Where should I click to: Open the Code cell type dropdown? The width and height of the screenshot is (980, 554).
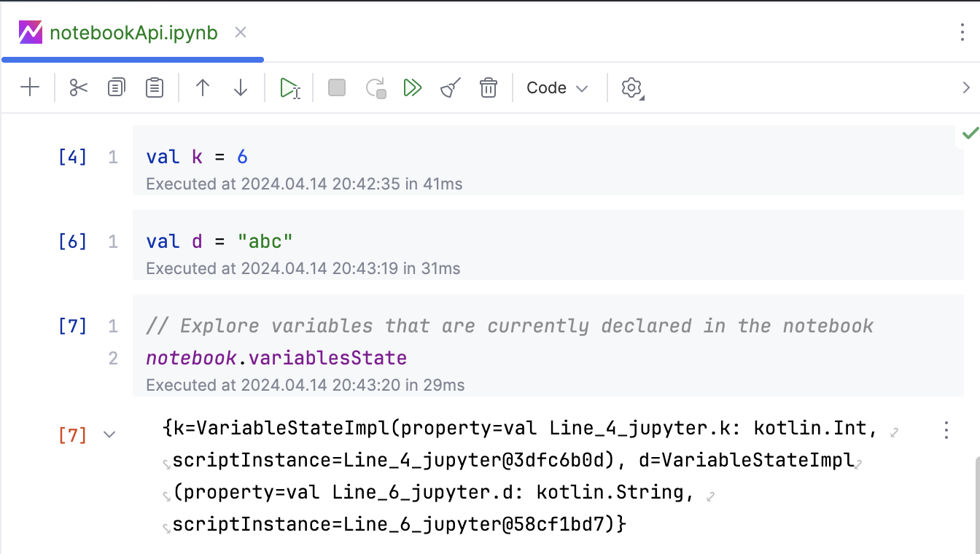[556, 87]
